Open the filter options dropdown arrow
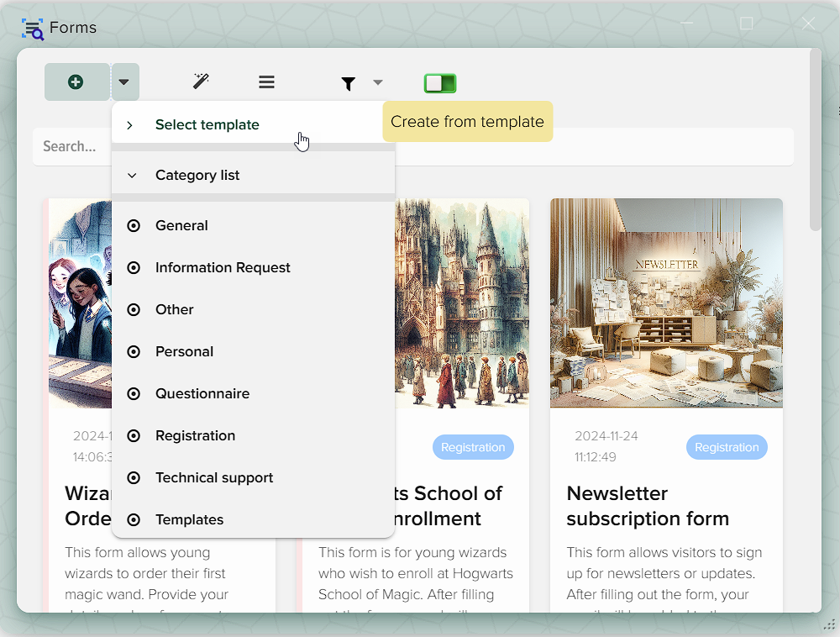 [378, 82]
